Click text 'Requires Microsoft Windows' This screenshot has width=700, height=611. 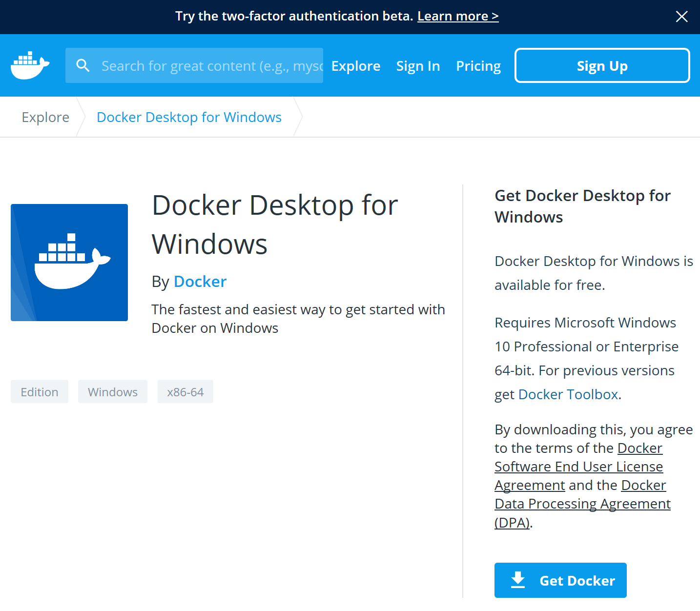click(x=585, y=323)
